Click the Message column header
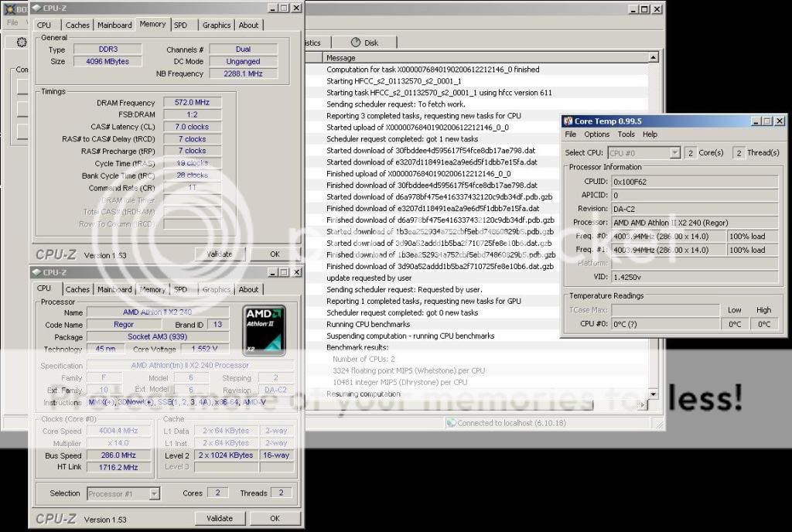The image size is (792, 532). pyautogui.click(x=485, y=57)
